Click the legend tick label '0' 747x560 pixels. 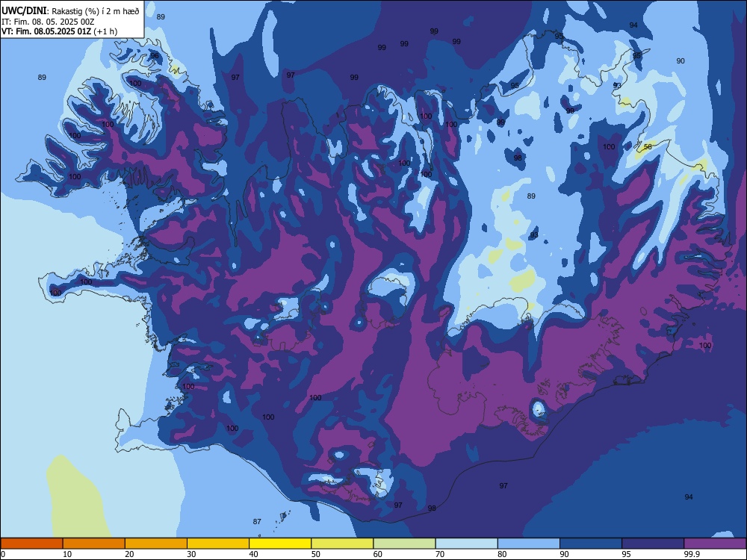coord(3,554)
